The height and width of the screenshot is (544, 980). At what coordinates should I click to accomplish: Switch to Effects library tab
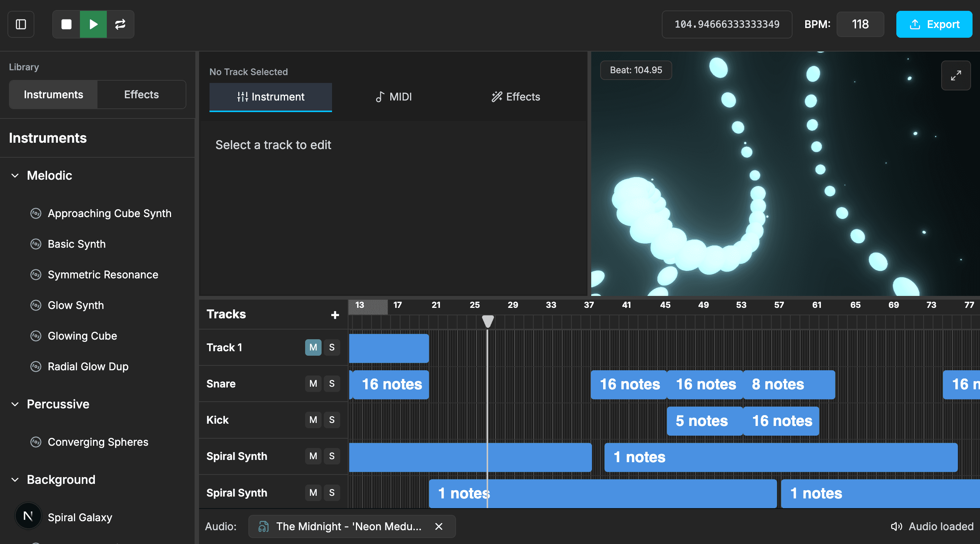(142, 95)
